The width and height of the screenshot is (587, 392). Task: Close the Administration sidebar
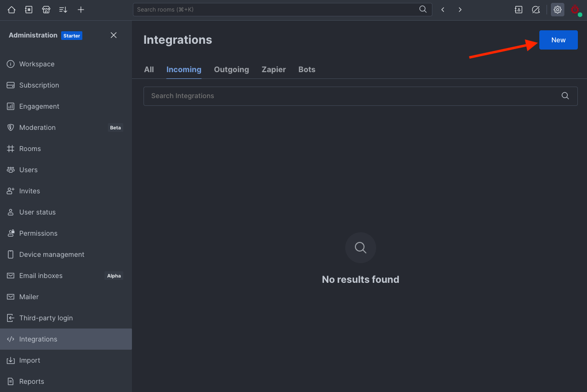click(x=114, y=35)
